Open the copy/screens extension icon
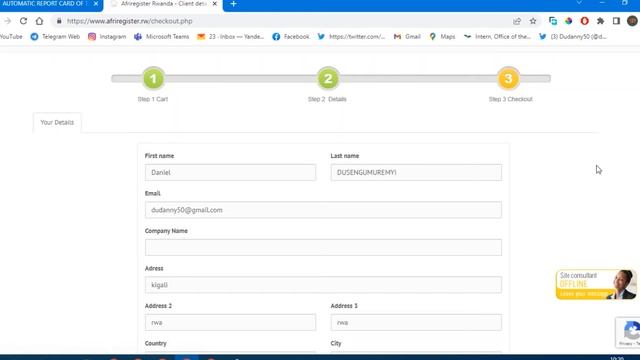 click(553, 21)
